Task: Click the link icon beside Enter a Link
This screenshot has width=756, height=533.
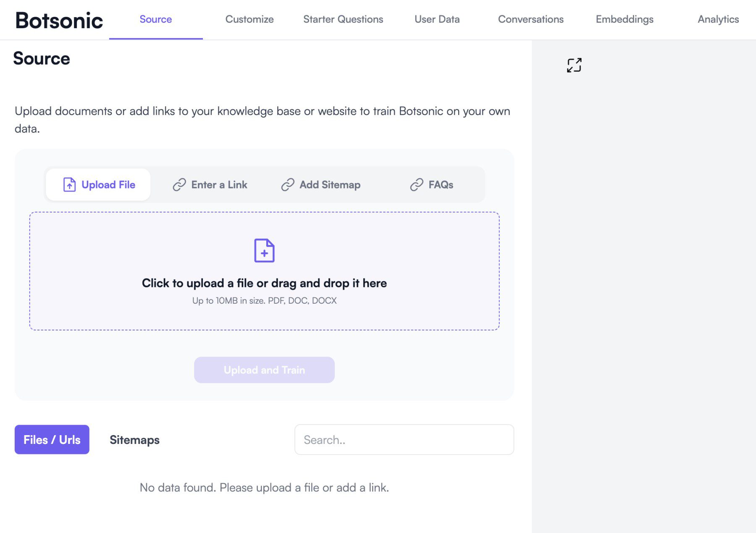Action: [x=179, y=184]
